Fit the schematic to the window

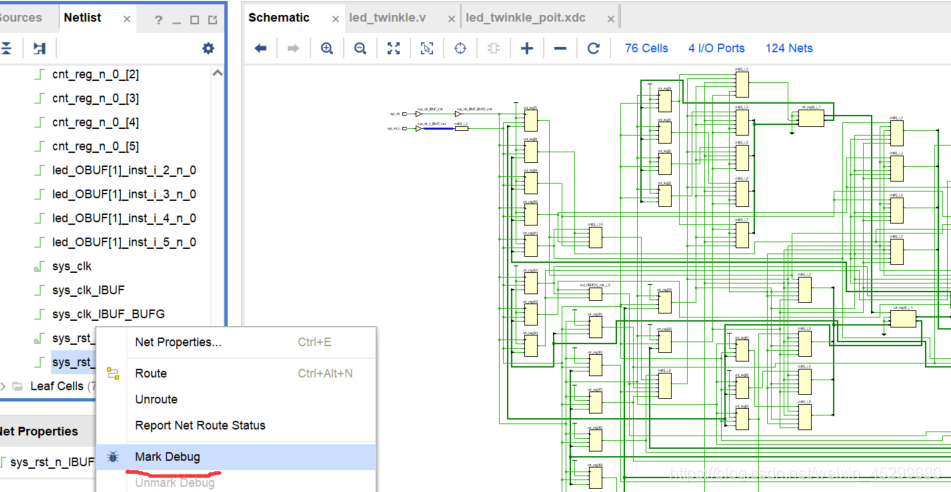pyautogui.click(x=394, y=49)
